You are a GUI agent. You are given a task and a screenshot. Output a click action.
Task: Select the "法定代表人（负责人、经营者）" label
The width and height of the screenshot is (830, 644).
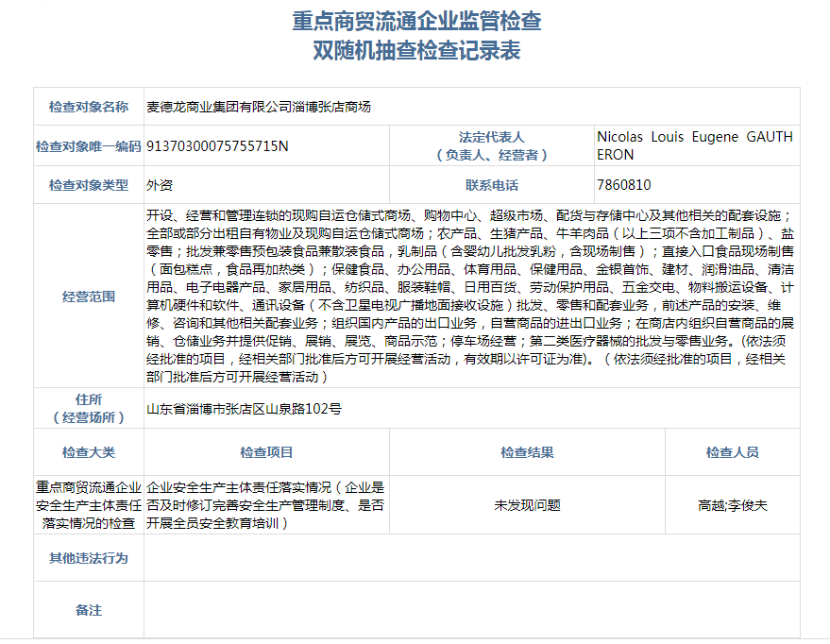pyautogui.click(x=492, y=146)
